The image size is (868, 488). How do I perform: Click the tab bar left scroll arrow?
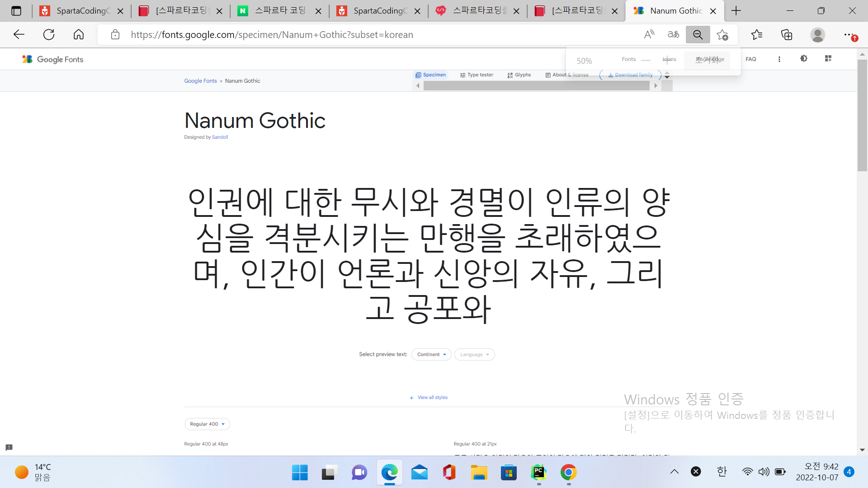418,86
